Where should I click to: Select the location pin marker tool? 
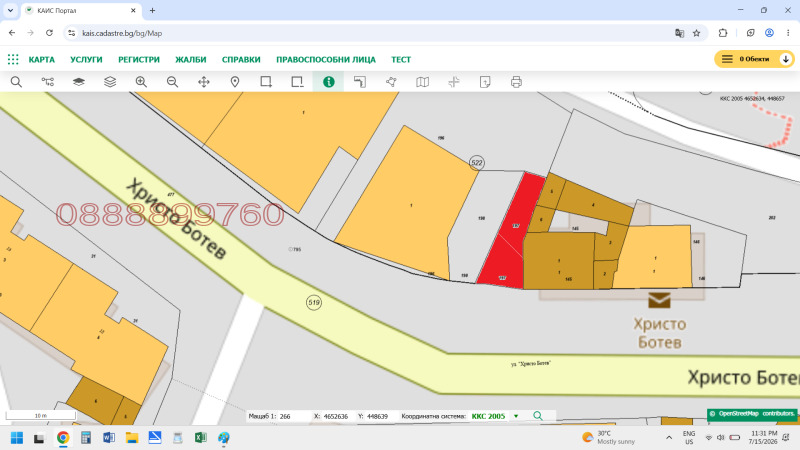[235, 82]
